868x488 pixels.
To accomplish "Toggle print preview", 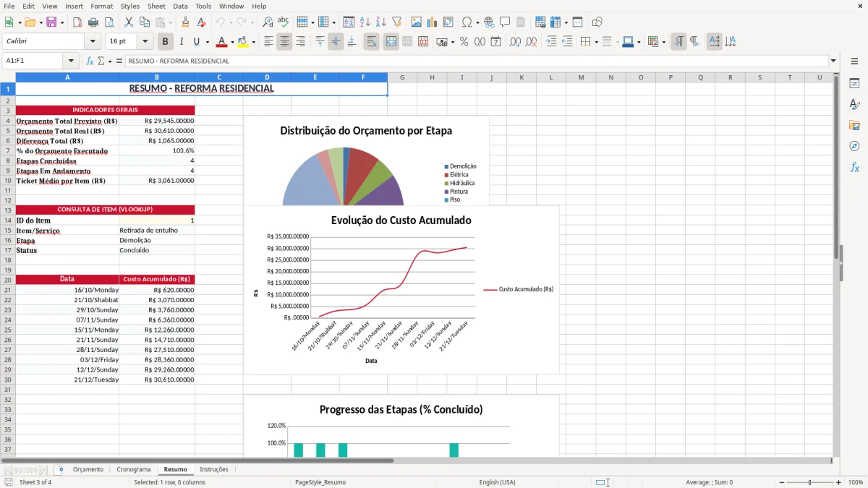I will pyautogui.click(x=109, y=22).
